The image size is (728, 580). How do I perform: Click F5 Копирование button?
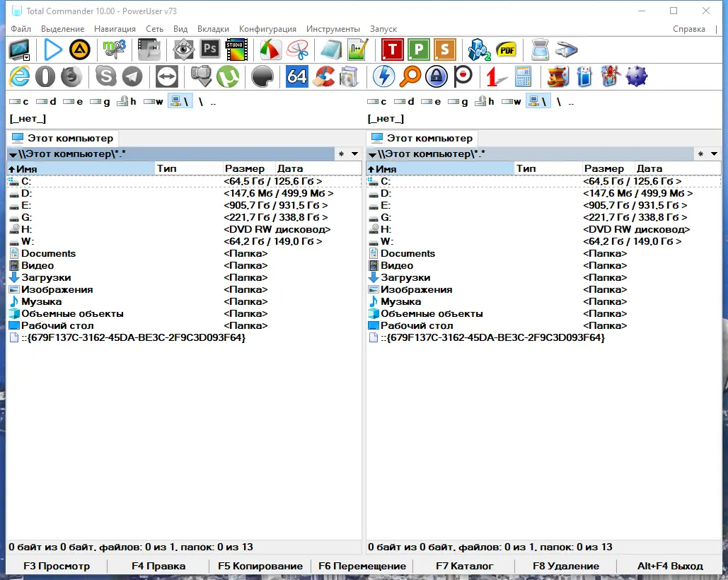pyautogui.click(x=260, y=566)
